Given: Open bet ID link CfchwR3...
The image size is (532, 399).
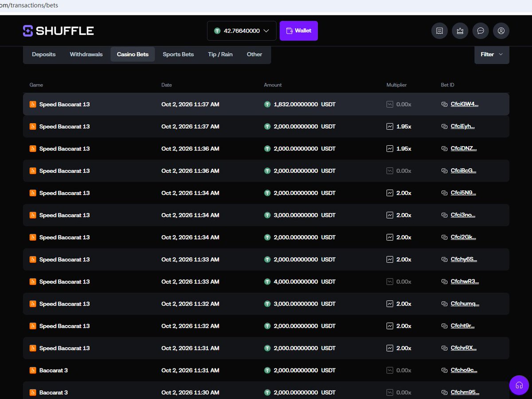Looking at the screenshot, I should pos(465,282).
